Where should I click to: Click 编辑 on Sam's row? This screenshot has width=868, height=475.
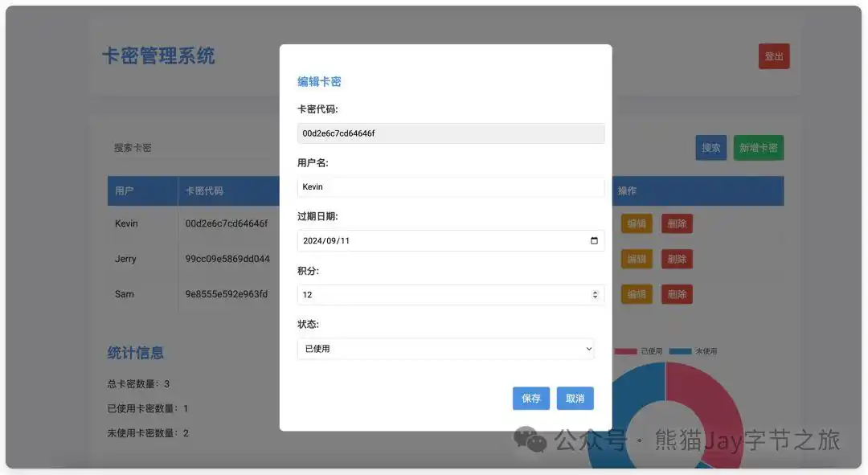coord(636,294)
